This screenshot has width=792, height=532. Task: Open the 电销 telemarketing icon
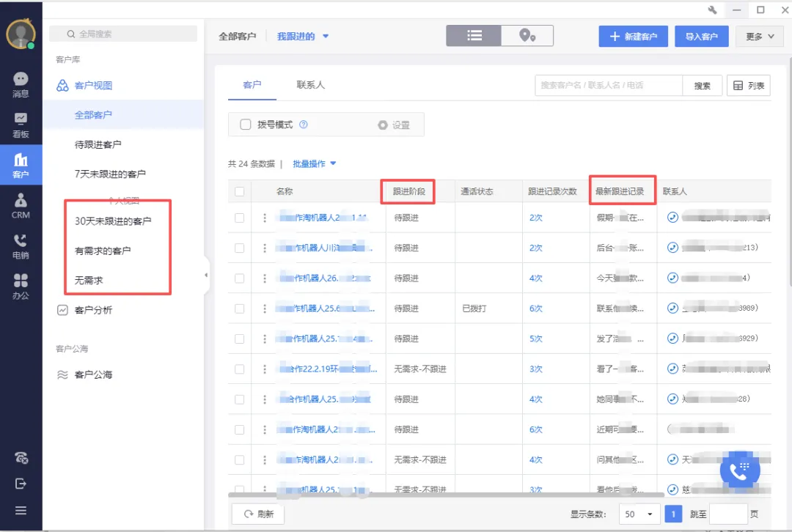click(21, 243)
